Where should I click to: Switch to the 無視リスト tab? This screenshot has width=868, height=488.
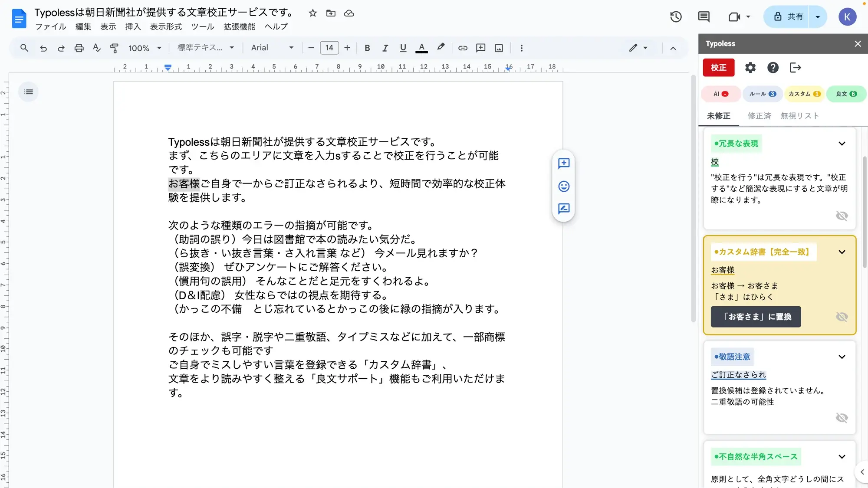(x=799, y=116)
